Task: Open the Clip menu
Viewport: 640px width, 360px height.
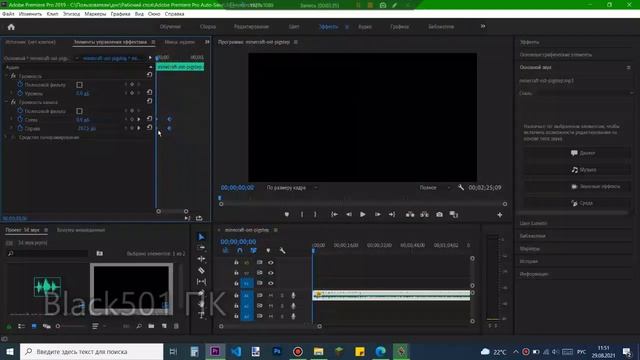Action: coord(52,14)
